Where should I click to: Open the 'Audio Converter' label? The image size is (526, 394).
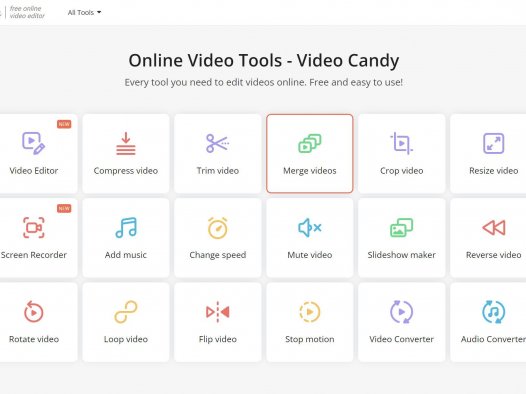pyautogui.click(x=493, y=339)
